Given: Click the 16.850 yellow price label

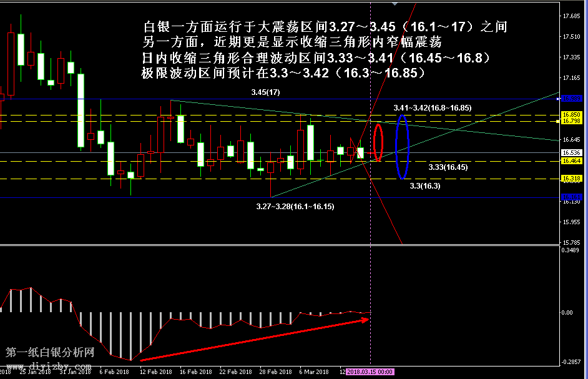Looking at the screenshot, I should (x=571, y=115).
